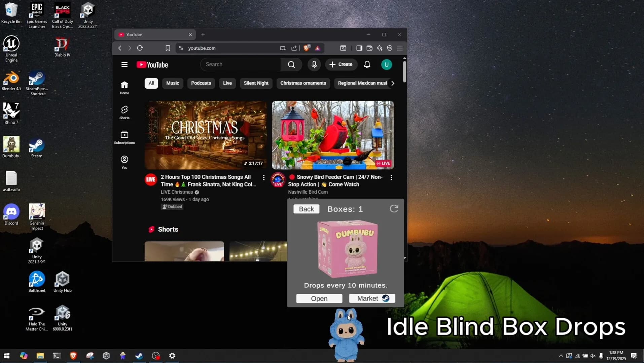
Task: Open Steam from the taskbar
Action: pyautogui.click(x=139, y=356)
